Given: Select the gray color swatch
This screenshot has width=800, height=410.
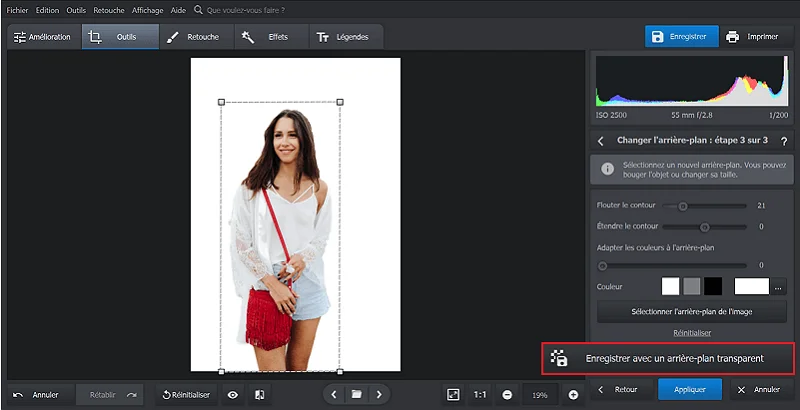Looking at the screenshot, I should 692,287.
